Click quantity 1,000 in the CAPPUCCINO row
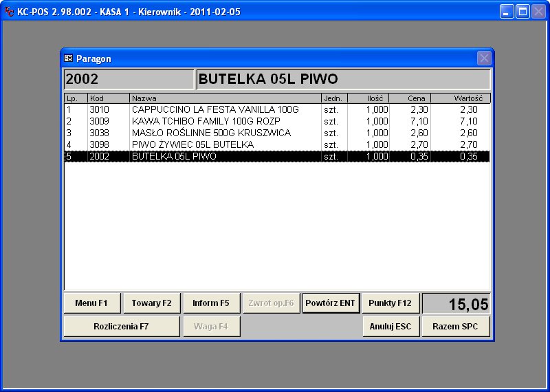 [x=377, y=110]
